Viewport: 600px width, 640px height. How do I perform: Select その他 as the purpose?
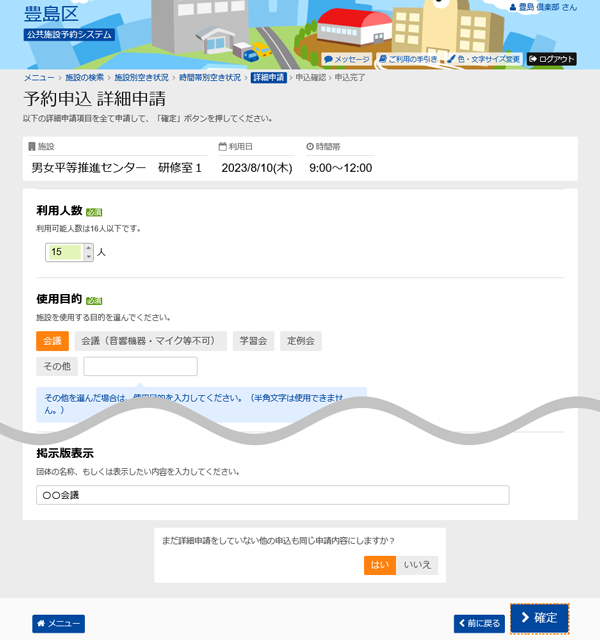click(57, 367)
